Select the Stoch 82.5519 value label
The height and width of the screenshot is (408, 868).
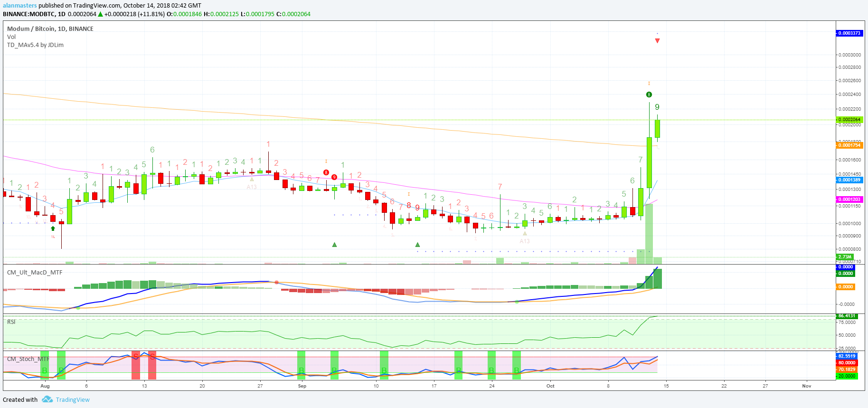847,356
